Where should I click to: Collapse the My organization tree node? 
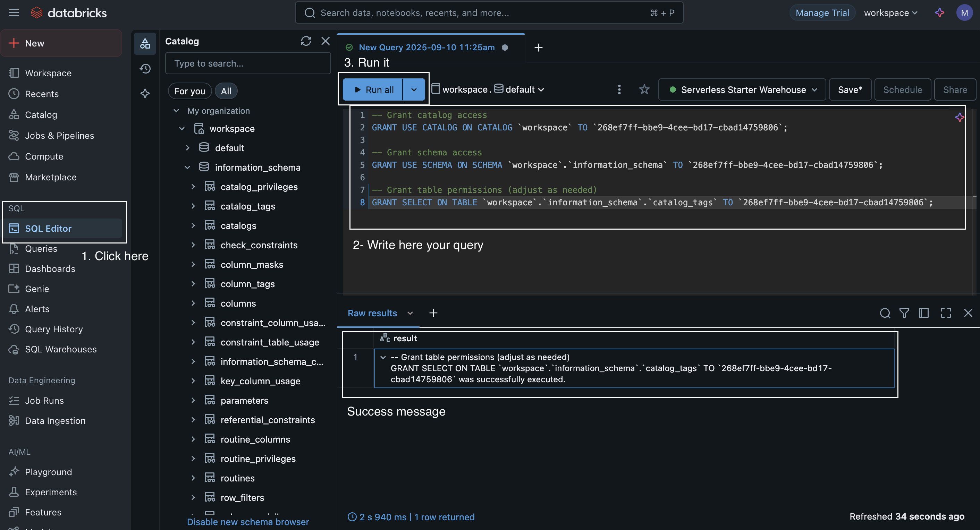click(176, 111)
